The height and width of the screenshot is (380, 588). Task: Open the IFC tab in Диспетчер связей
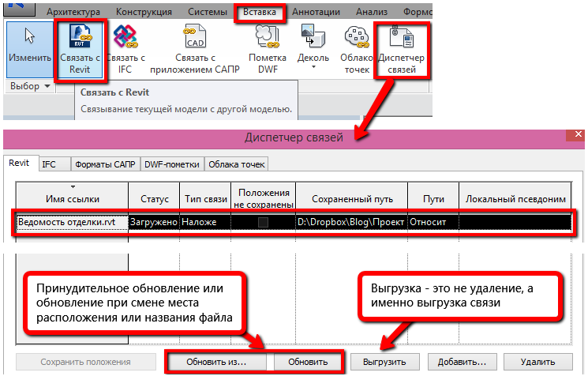[54, 164]
